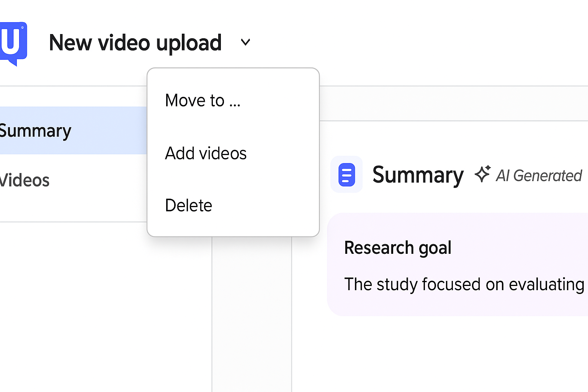Viewport: 588px width, 392px height.
Task: Click the main Summary heading text
Action: [x=418, y=175]
